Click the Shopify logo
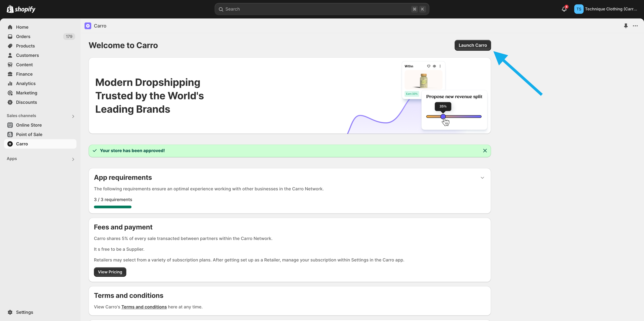 tap(21, 9)
